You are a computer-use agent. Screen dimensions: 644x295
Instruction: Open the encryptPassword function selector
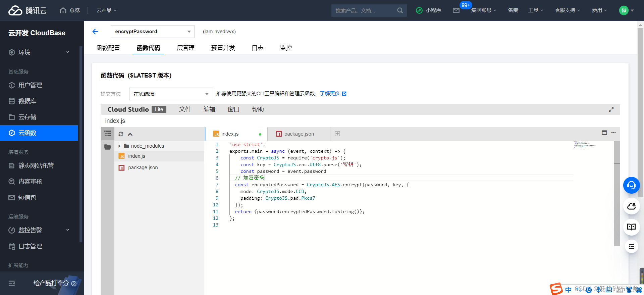[x=153, y=32]
